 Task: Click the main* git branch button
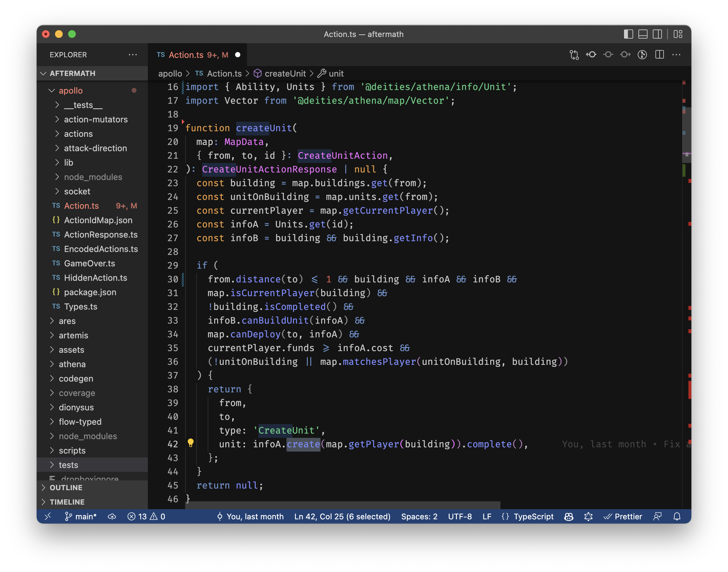tap(81, 516)
